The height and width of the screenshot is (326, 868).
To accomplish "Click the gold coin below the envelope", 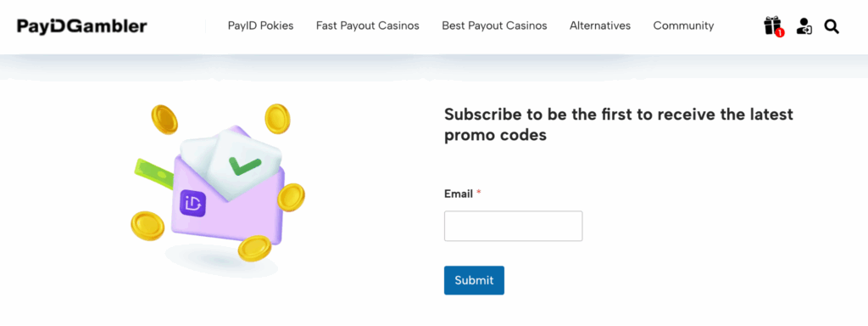I will click(254, 248).
